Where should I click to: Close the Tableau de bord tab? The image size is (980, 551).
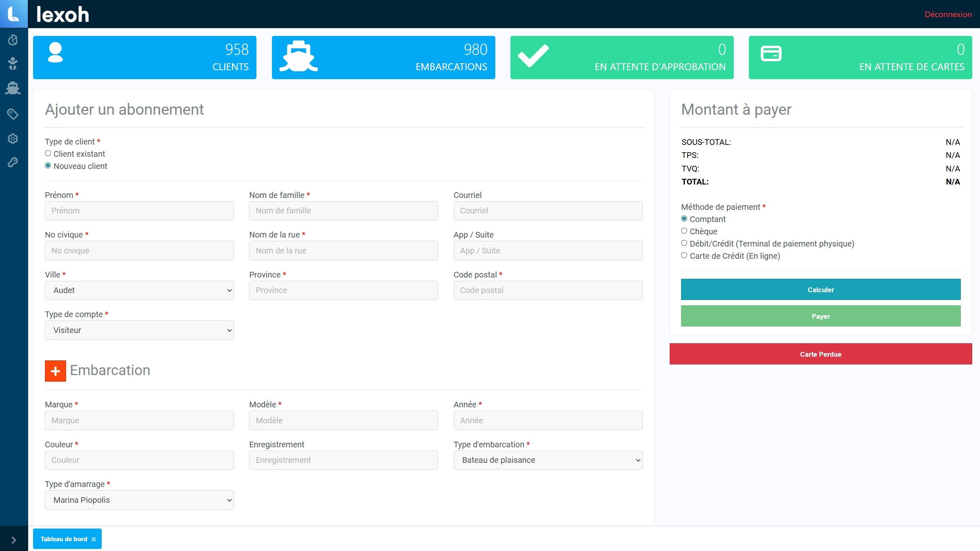click(x=94, y=539)
